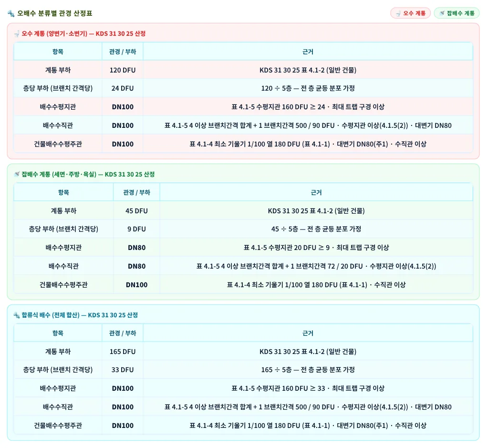Click the 근거 header in the 합류식 배수 table
This screenshot has height=448, width=487.
(x=308, y=333)
